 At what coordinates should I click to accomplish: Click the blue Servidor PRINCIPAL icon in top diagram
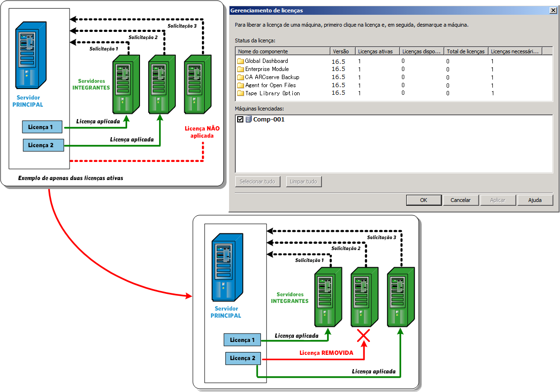30,55
